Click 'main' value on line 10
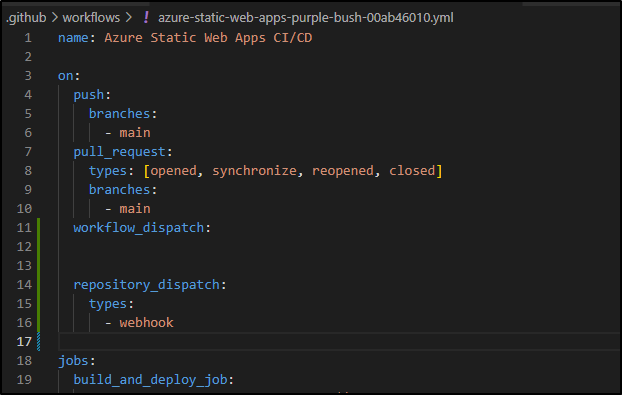 [135, 209]
